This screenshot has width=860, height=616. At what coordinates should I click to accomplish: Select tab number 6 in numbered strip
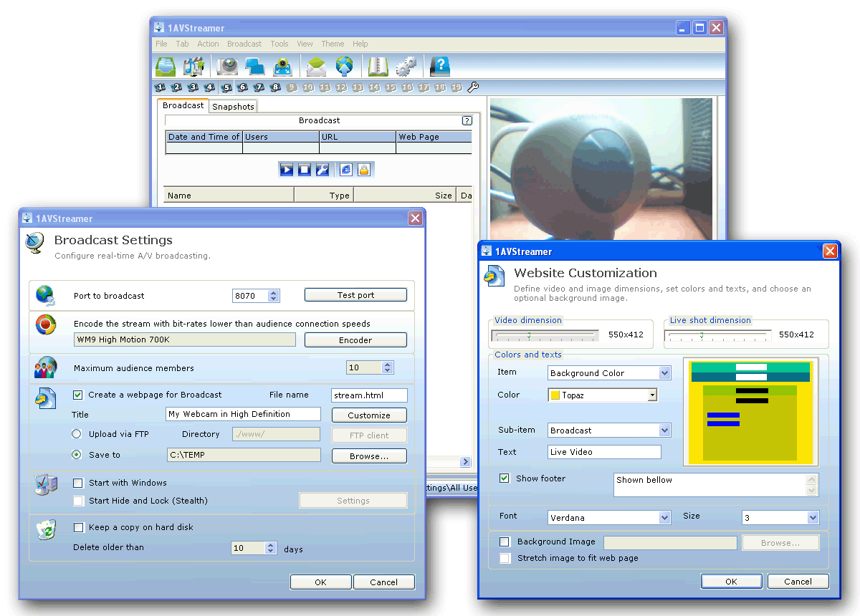coord(242,87)
